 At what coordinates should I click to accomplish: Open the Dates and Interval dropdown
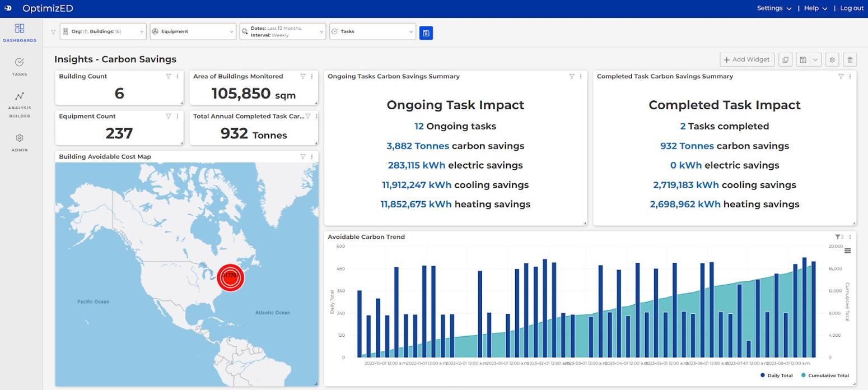tap(283, 32)
